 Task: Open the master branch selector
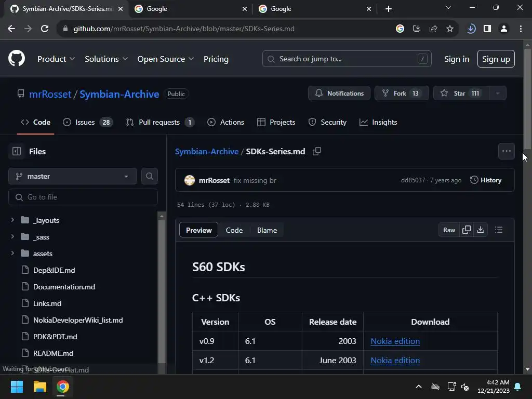coord(73,176)
